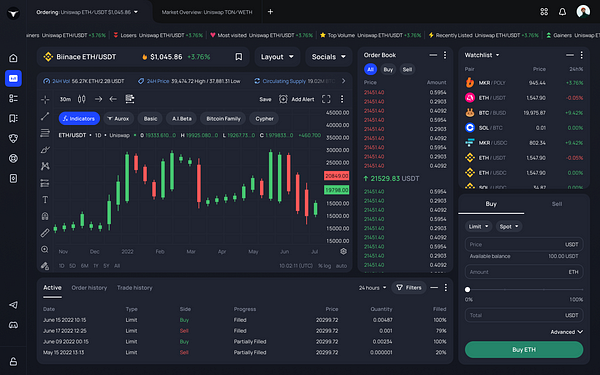Show only Sell orders in Order Book
The width and height of the screenshot is (600, 375).
407,70
